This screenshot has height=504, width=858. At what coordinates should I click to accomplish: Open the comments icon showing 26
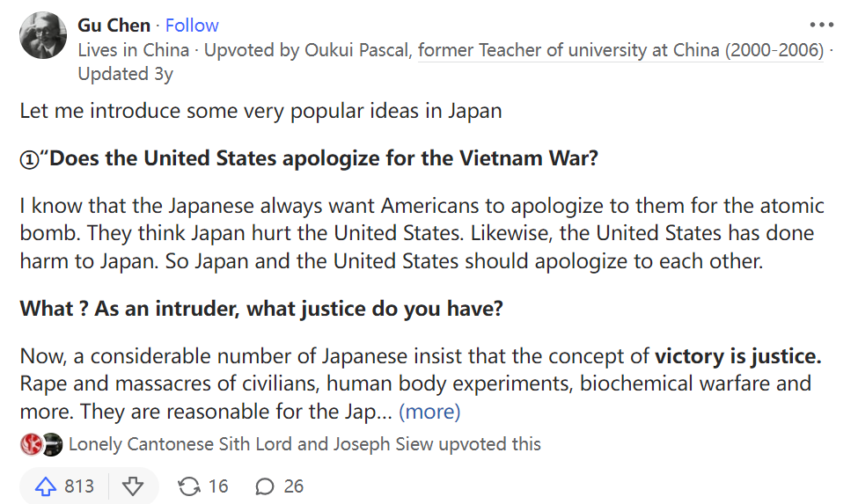[265, 486]
